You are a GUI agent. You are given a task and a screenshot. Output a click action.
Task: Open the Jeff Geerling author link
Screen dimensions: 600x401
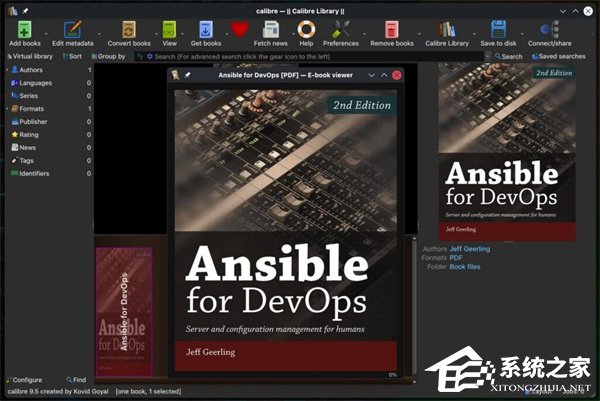click(470, 249)
